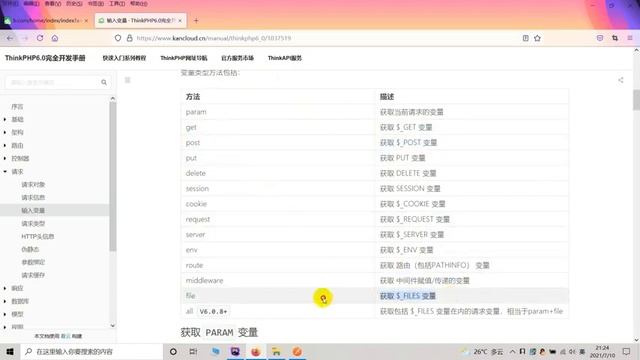Click the volume speaker tray icon
The image size is (640, 360).
(x=572, y=351)
